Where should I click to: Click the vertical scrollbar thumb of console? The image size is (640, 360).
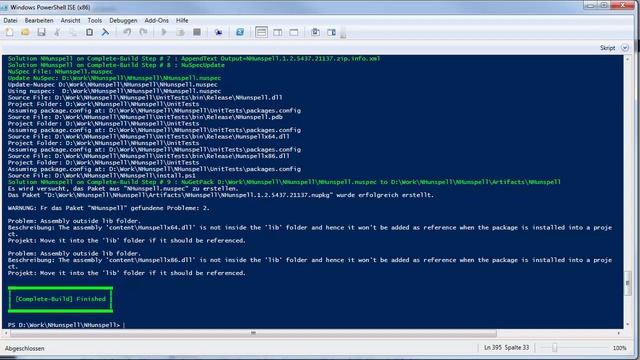627,282
